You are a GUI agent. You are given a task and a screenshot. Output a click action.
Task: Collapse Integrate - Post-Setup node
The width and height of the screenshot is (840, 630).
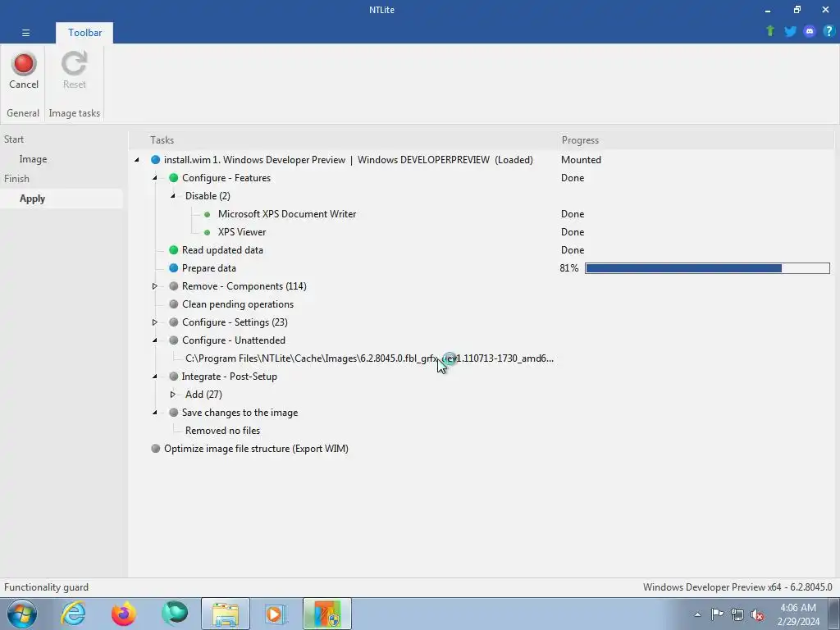pos(155,376)
